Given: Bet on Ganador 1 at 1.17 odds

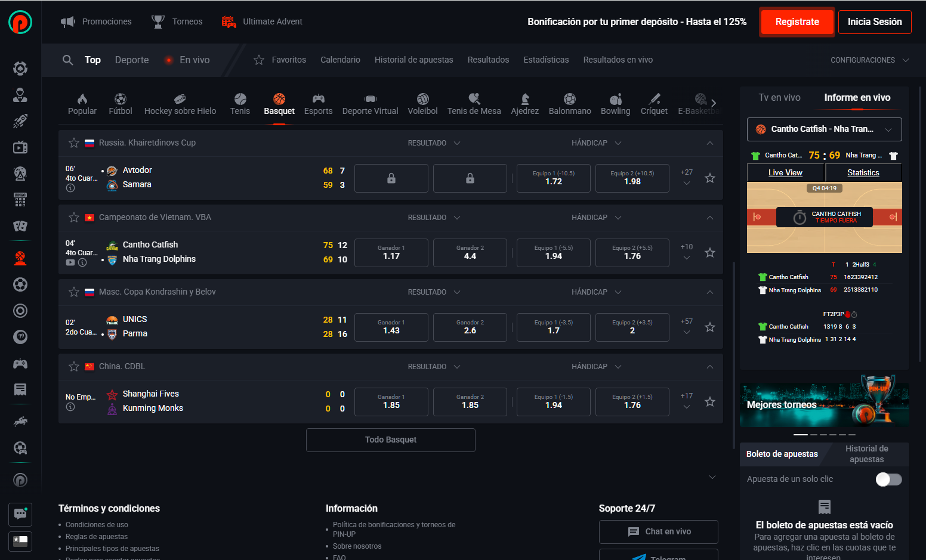Looking at the screenshot, I should click(x=391, y=253).
